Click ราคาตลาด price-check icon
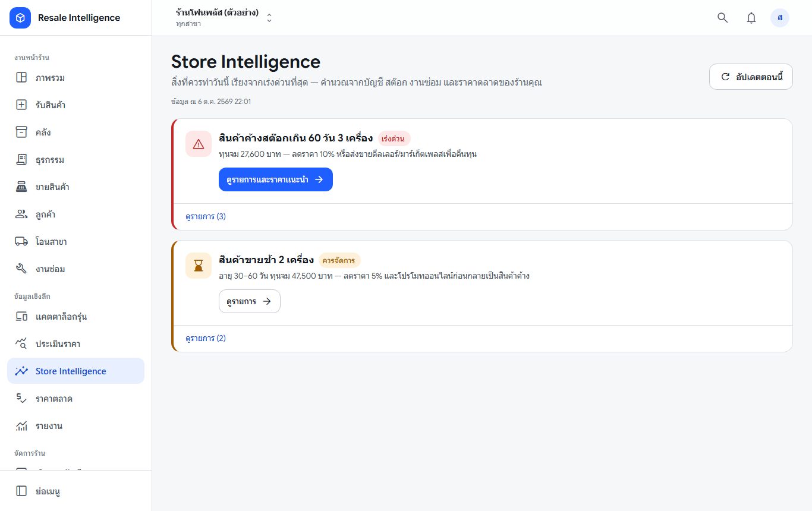 pyautogui.click(x=21, y=399)
